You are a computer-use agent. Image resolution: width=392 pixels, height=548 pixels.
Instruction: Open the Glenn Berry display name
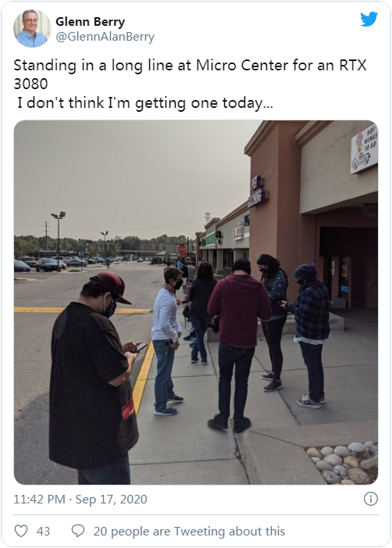pos(90,22)
